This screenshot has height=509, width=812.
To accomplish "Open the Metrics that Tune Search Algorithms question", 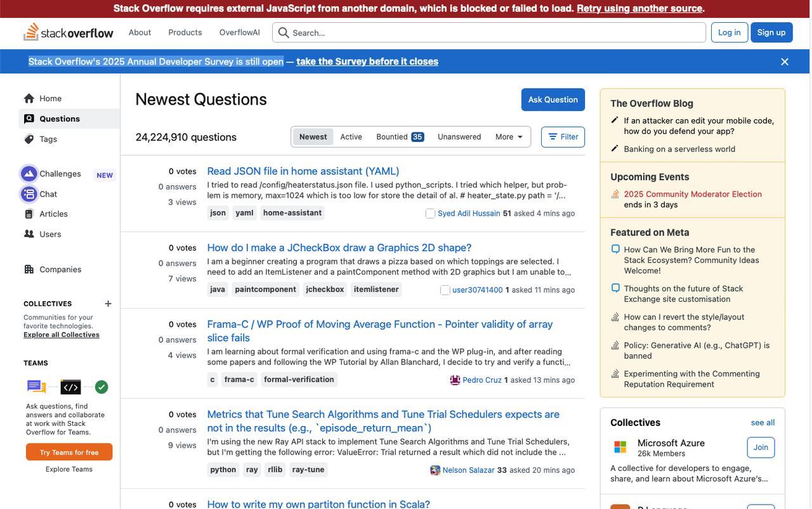I will pyautogui.click(x=383, y=421).
